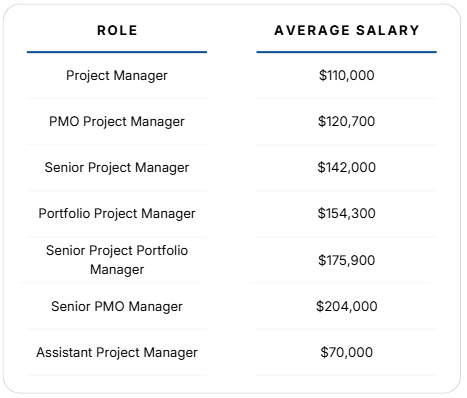The width and height of the screenshot is (467, 398).
Task: Select Senior Project Portfolio Manager cell
Action: [x=117, y=260]
